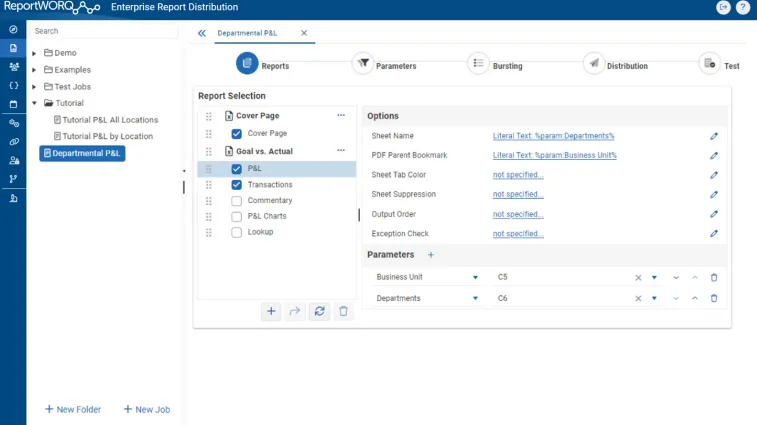The width and height of the screenshot is (757, 425).
Task: Click the New Folder button
Action: pos(73,409)
